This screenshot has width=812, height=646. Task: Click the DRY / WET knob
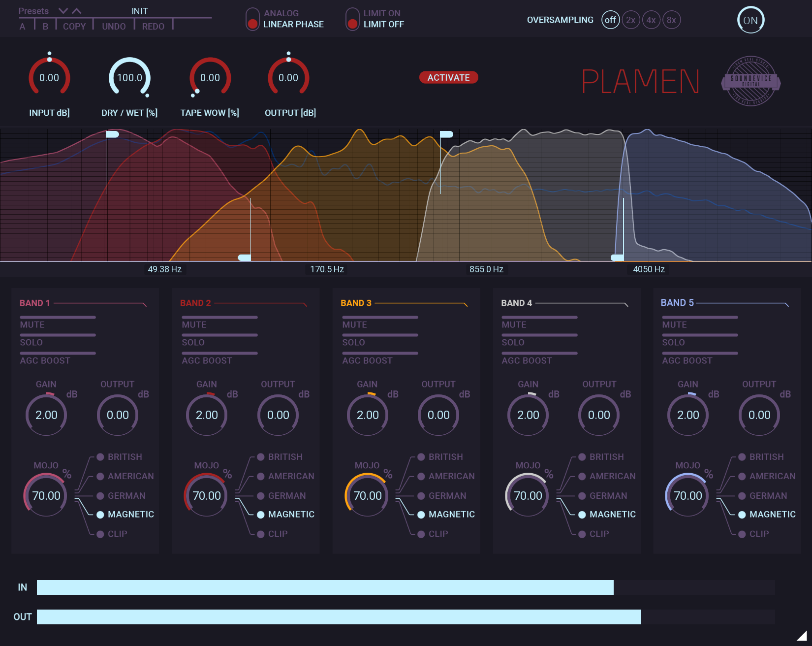(129, 78)
